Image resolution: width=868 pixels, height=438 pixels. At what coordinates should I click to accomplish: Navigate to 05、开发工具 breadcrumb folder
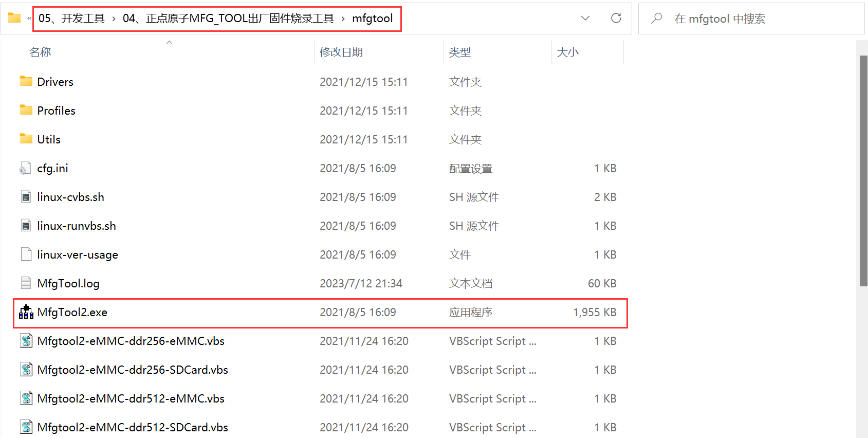(71, 19)
